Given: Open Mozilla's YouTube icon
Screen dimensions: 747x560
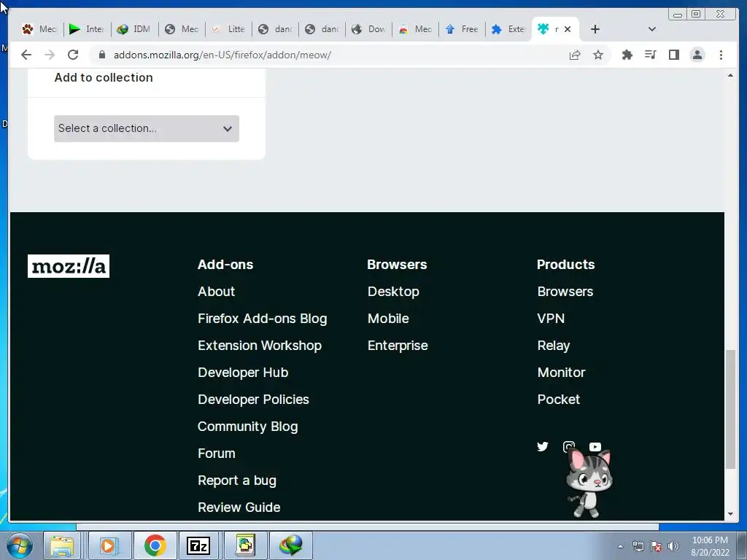Looking at the screenshot, I should pyautogui.click(x=595, y=447).
